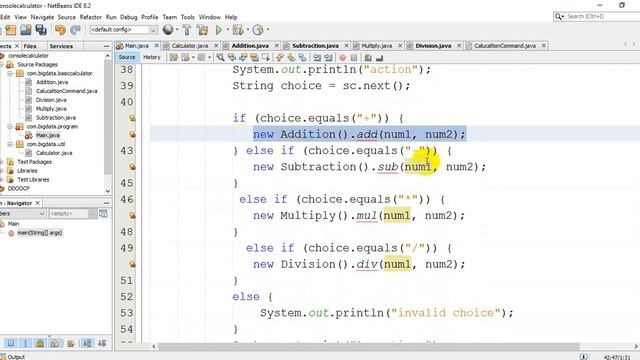Open the Navigator empty filter dropdown
The height and width of the screenshot is (360, 640).
[92, 213]
